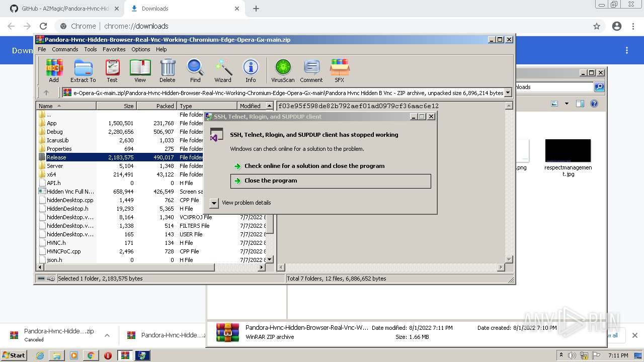Select the IcarusLib folder row
The width and height of the screenshot is (644, 362).
tap(121, 140)
